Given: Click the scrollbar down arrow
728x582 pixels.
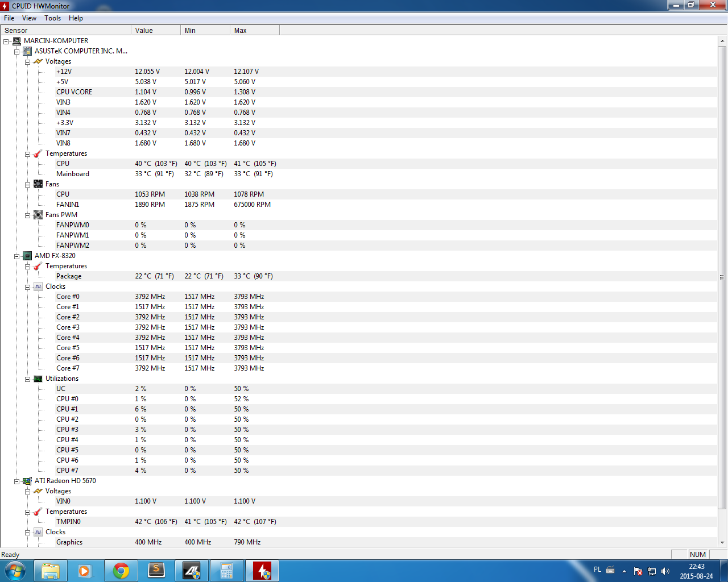Looking at the screenshot, I should [x=722, y=542].
